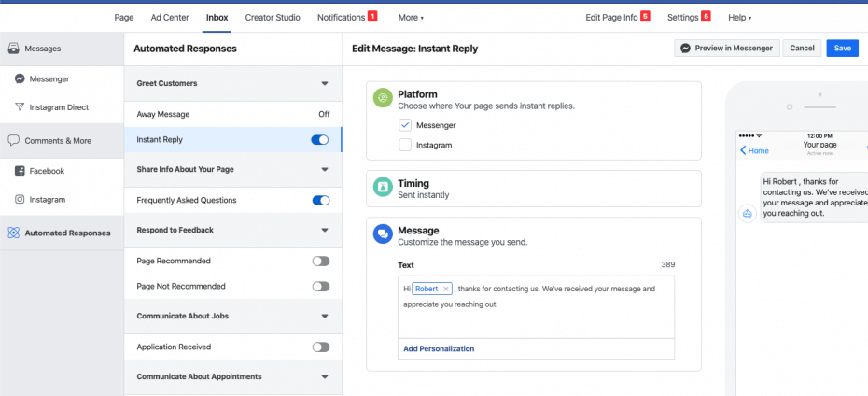
Task: Select Messages in left sidebar
Action: (62, 49)
